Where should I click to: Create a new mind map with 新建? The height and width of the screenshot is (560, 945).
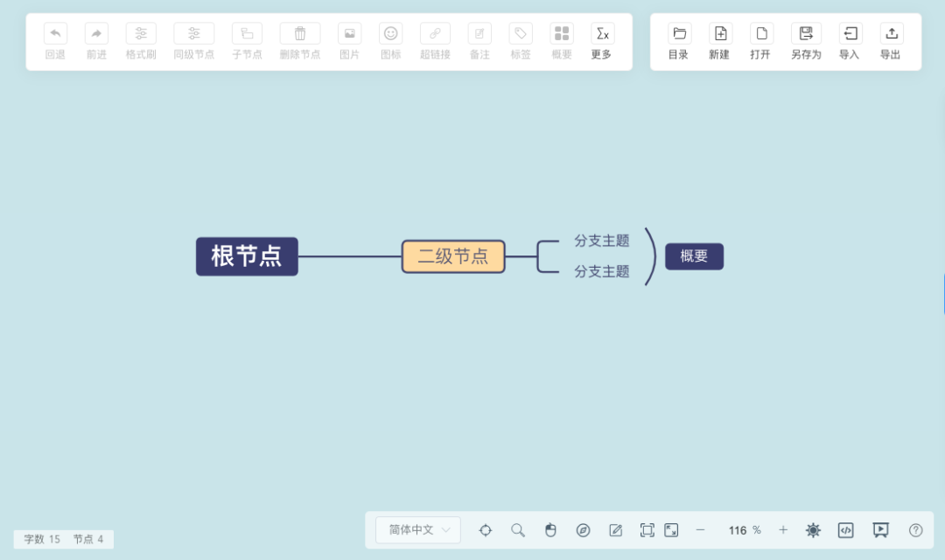coord(719,39)
